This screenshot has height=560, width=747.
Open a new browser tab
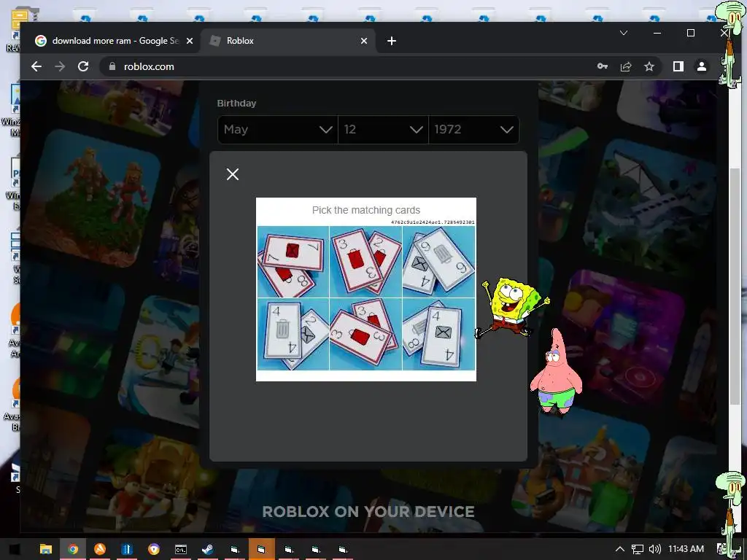tap(392, 41)
